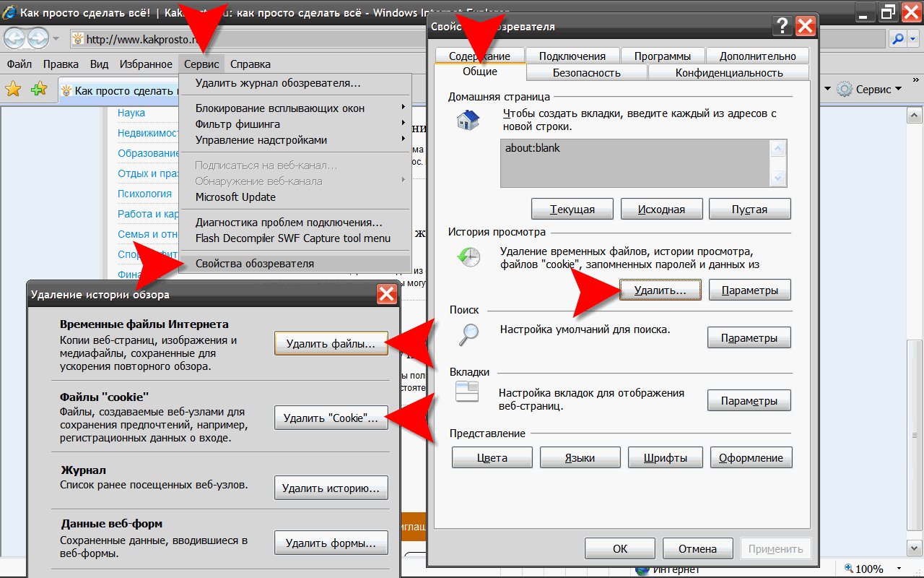
Task: Switch to the Содержание tab
Action: coord(479,56)
